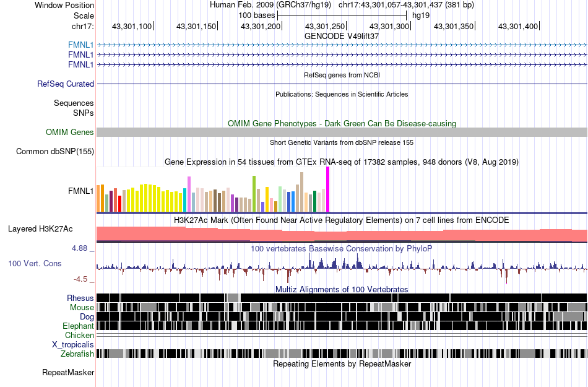588x387 pixels.
Task: Click the 4.88 upper conservation scale value
Action: coord(80,248)
